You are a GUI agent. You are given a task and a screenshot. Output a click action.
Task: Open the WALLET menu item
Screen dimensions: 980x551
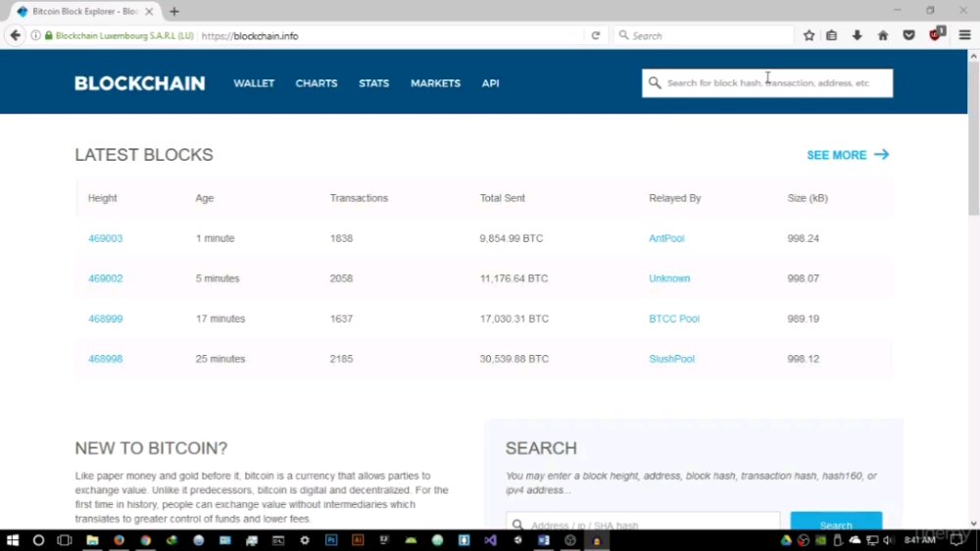click(254, 83)
